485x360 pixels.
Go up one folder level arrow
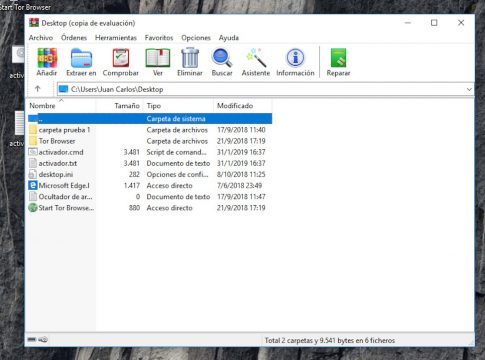point(38,89)
